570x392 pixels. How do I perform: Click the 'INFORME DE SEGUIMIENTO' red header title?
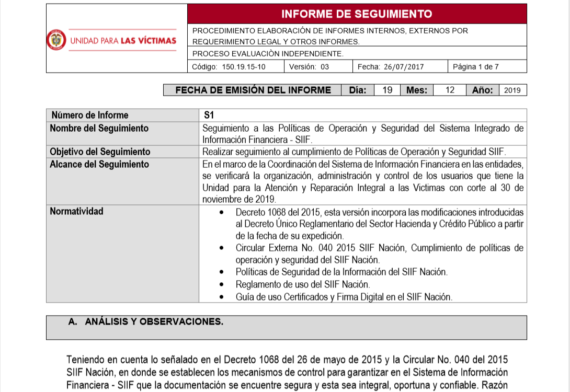click(357, 14)
